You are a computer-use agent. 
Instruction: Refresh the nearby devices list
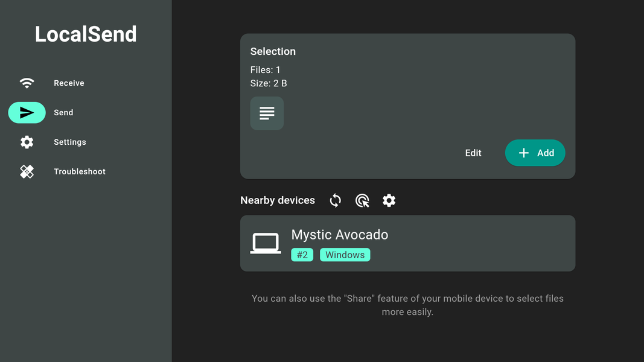tap(336, 200)
